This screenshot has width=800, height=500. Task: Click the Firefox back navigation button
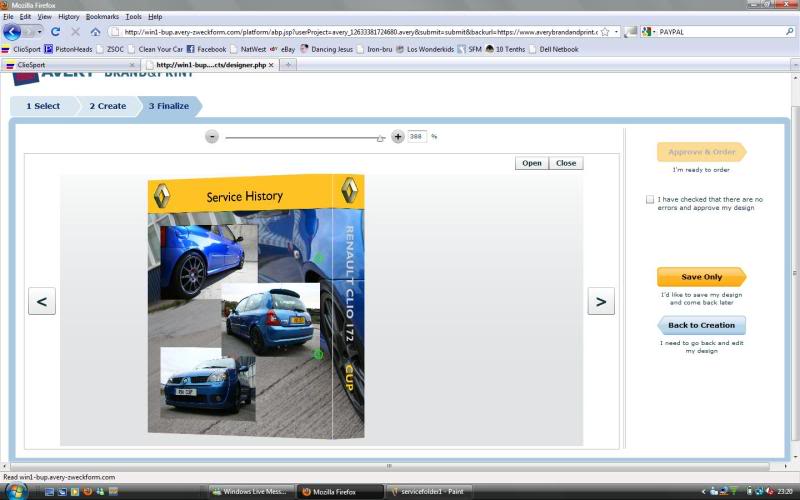coord(12,32)
